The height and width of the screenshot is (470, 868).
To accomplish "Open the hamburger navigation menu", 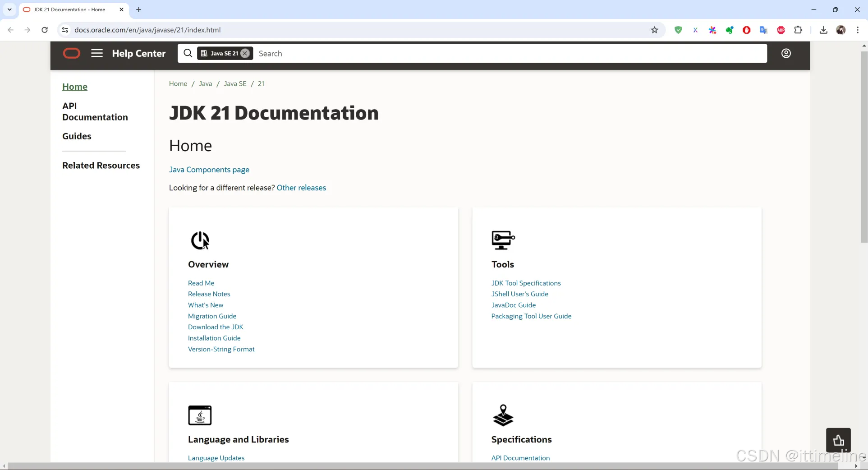I will click(97, 53).
